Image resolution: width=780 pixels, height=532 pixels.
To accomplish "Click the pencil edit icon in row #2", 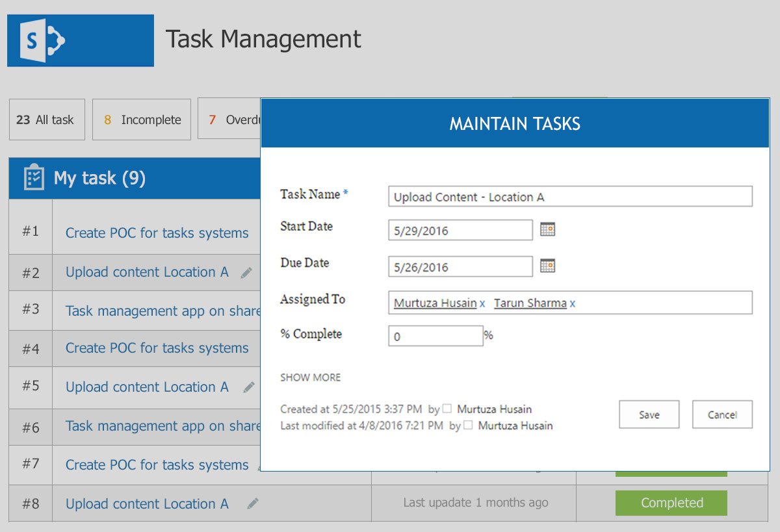I will pos(246,273).
